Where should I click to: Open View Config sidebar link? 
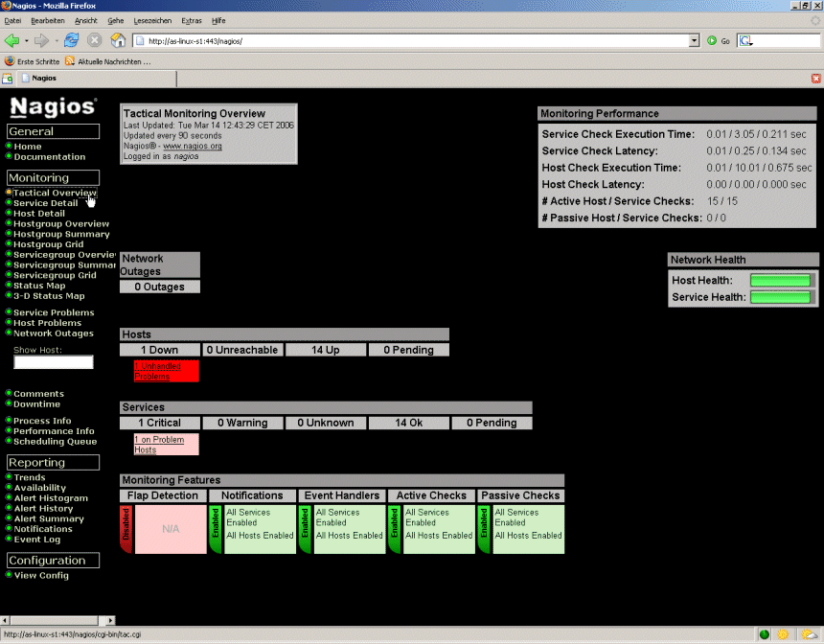(x=41, y=576)
